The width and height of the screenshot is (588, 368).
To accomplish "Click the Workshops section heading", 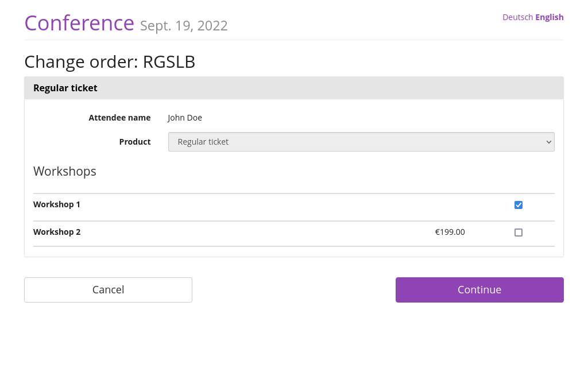I will coord(65,171).
